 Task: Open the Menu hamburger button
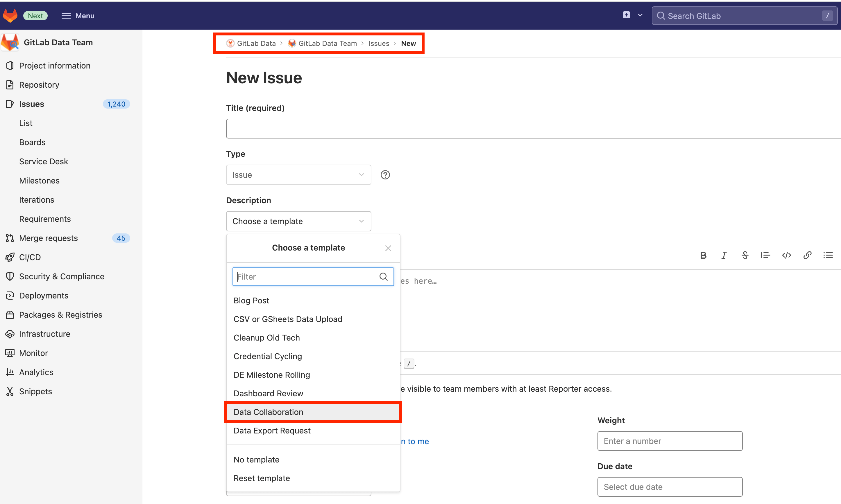(78, 16)
